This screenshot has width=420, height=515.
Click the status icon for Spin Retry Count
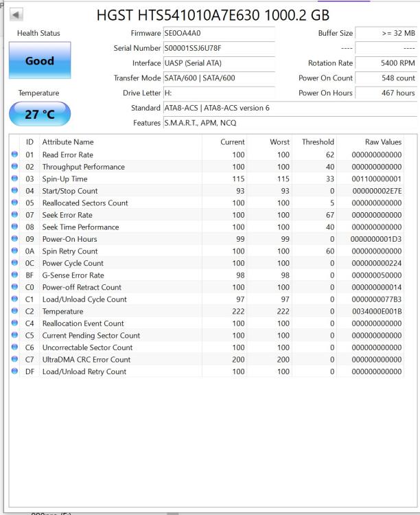tap(14, 251)
